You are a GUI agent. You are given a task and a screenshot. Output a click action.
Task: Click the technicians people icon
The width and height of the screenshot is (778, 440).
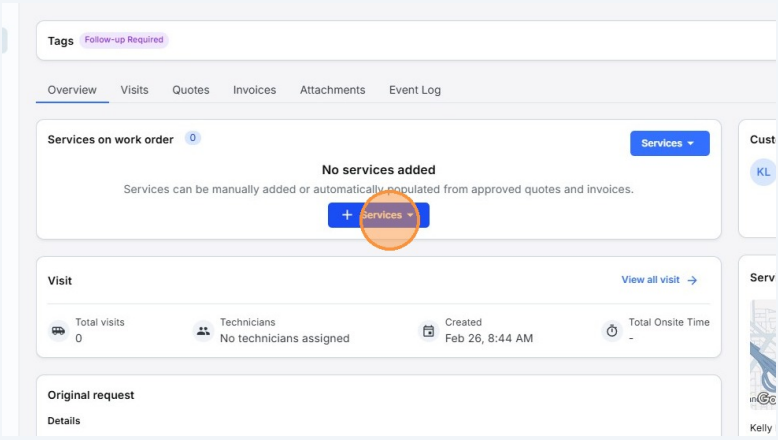tap(204, 331)
